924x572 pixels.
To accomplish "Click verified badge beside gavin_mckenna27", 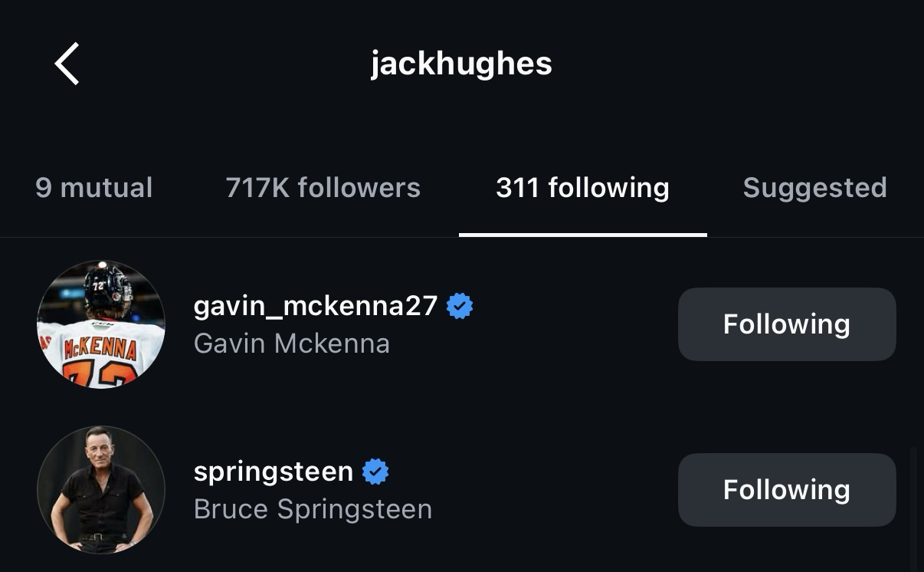I will click(460, 307).
